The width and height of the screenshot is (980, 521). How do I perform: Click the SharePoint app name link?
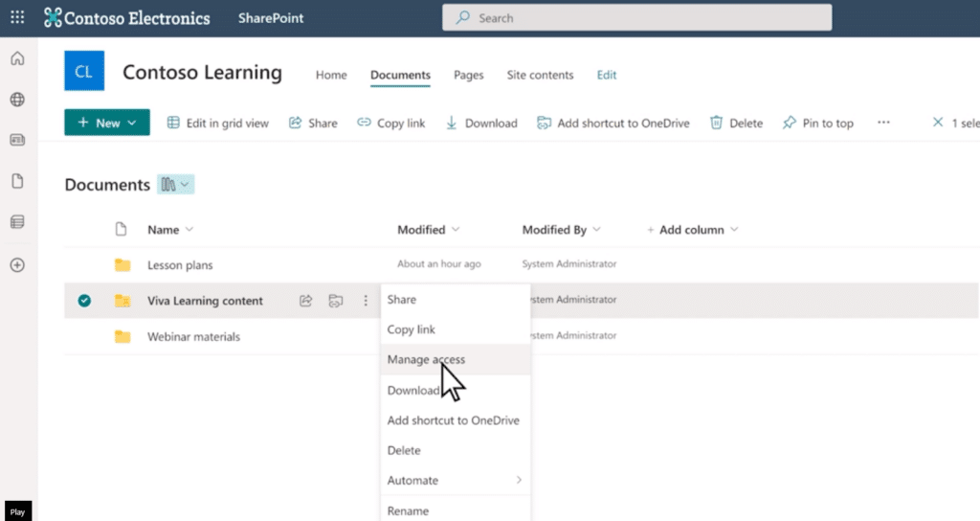pyautogui.click(x=271, y=18)
